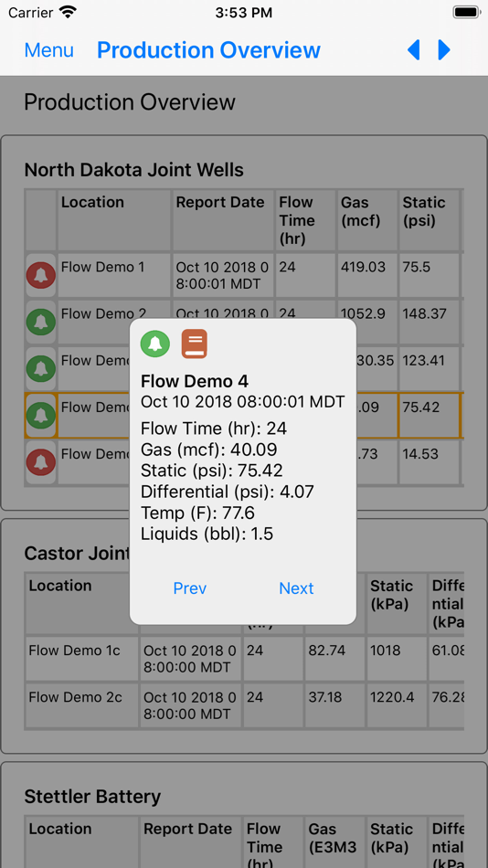Tap the Production Overview title in the nav bar
Image resolution: width=488 pixels, height=868 pixels.
click(209, 50)
